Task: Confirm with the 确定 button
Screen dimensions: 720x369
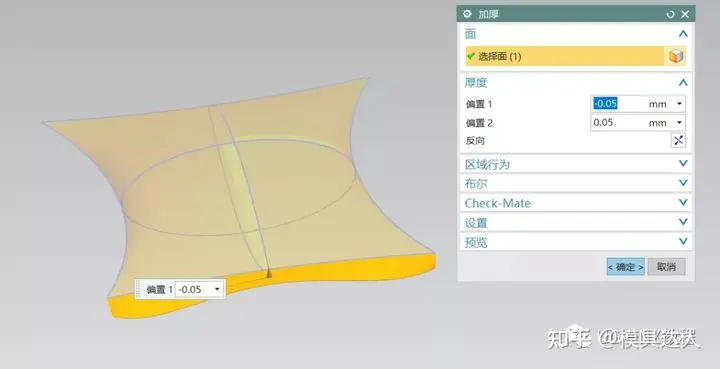Action: pos(625,267)
